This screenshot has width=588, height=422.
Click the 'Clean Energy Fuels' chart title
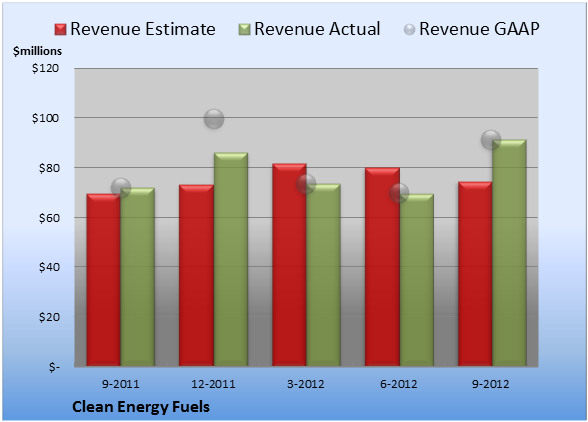141,407
